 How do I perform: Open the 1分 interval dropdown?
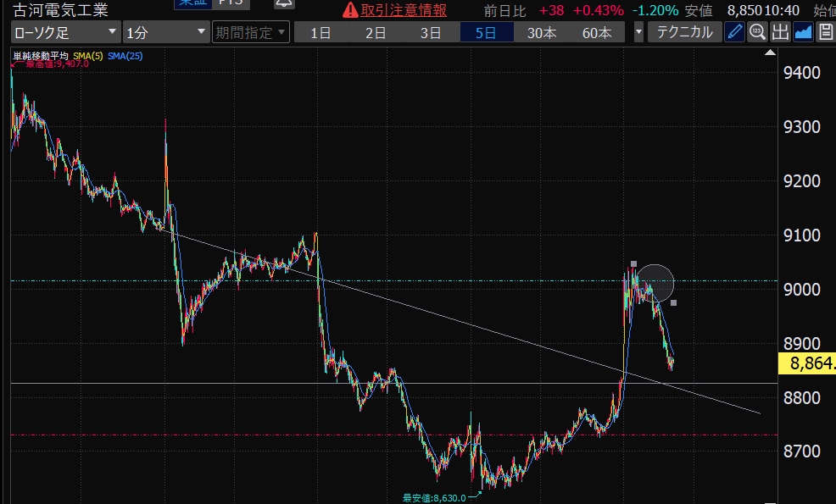[x=165, y=33]
